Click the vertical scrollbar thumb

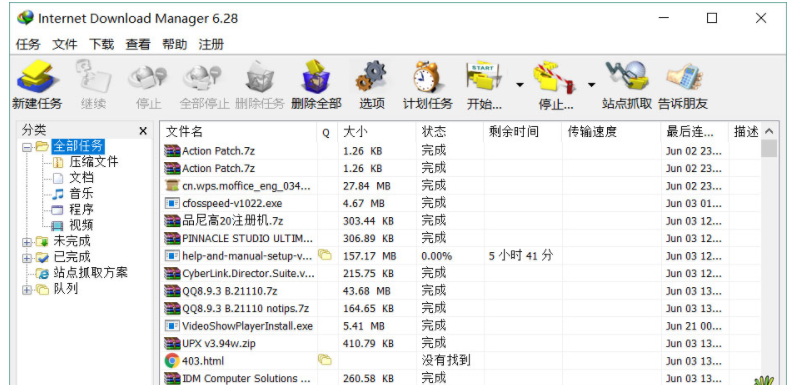pyautogui.click(x=769, y=149)
